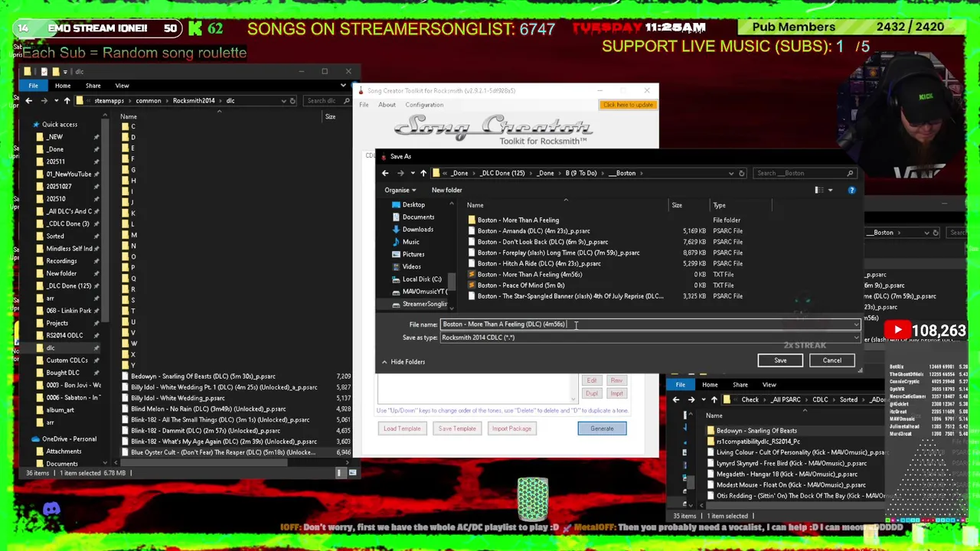This screenshot has width=980, height=551.
Task: Click the Generate button in Toolkit
Action: pos(602,429)
